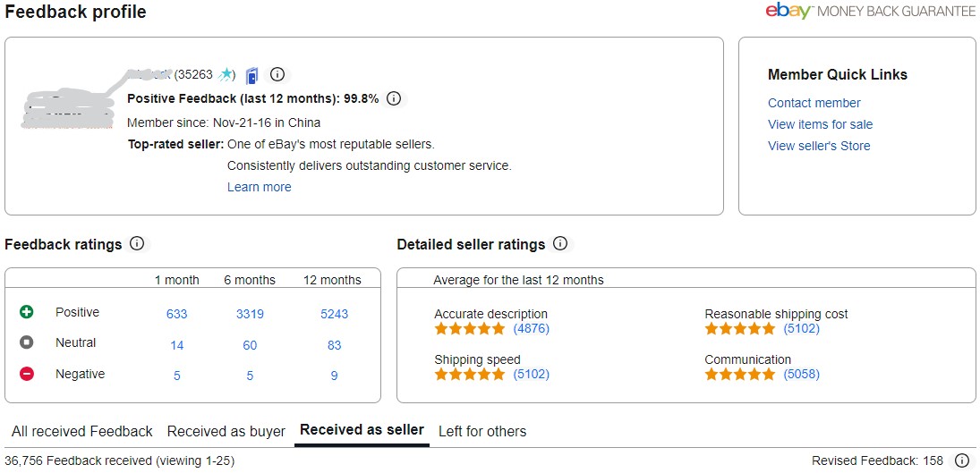Click the Learn more link
This screenshot has height=473, width=980.
[259, 187]
